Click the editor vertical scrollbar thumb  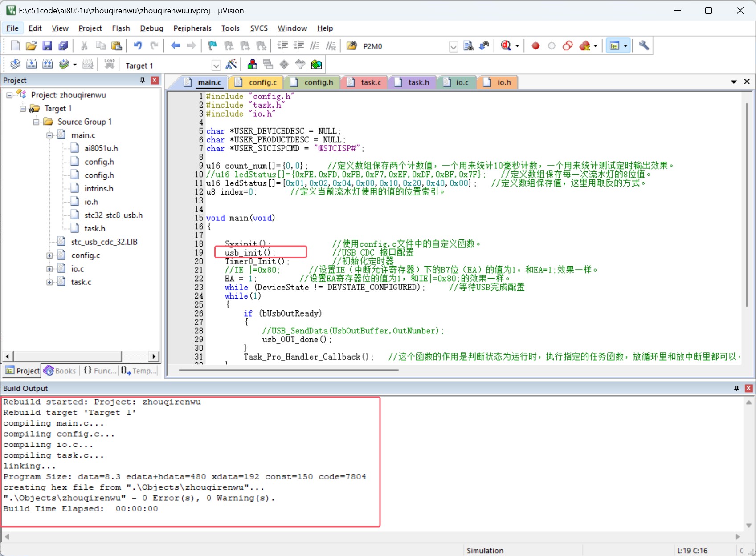pos(747,205)
